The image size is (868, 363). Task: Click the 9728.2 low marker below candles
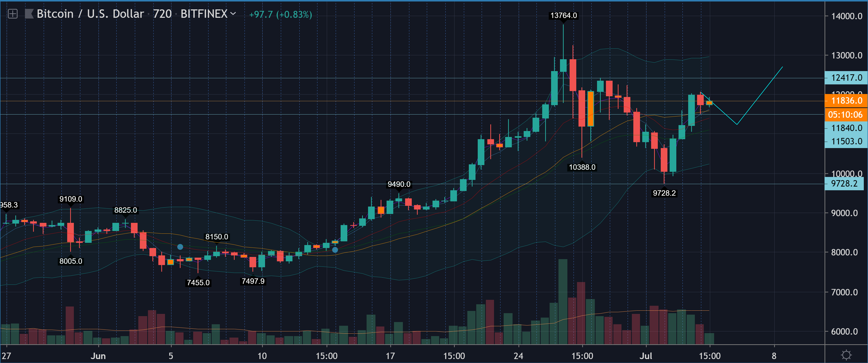pyautogui.click(x=664, y=193)
